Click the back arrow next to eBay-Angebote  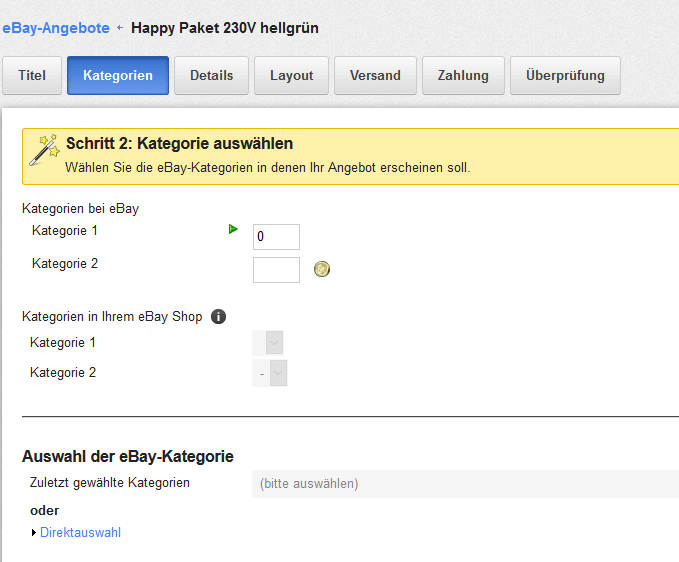[120, 28]
